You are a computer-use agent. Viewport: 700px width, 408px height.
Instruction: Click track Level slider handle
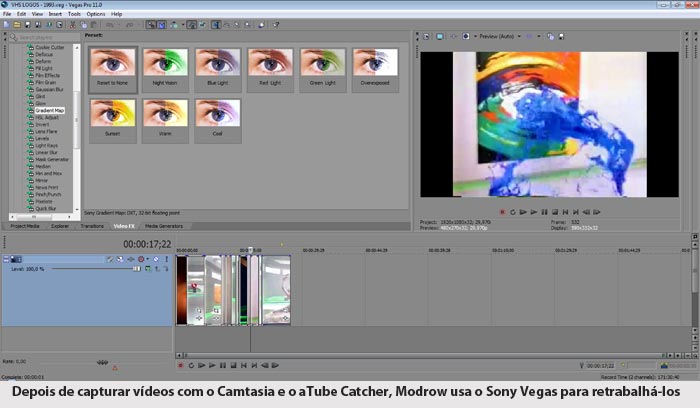pos(137,269)
